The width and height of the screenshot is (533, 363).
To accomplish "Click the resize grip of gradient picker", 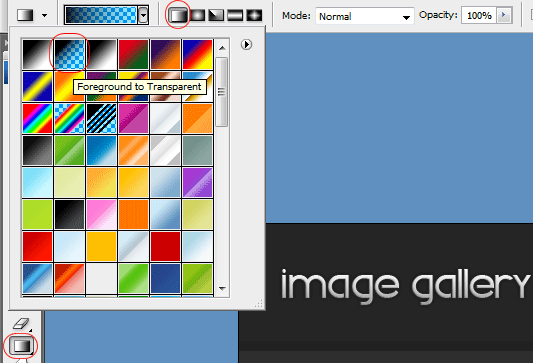I will point(259,304).
